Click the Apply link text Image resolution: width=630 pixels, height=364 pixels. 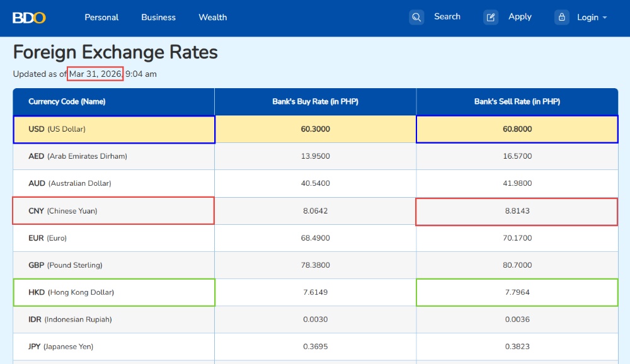pyautogui.click(x=520, y=17)
